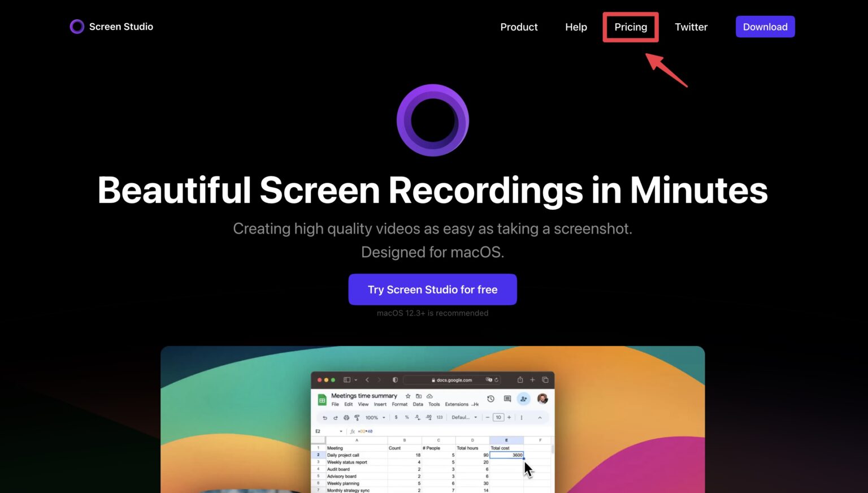The width and height of the screenshot is (868, 493).
Task: Star the Meetings time summary spreadsheet
Action: click(408, 396)
